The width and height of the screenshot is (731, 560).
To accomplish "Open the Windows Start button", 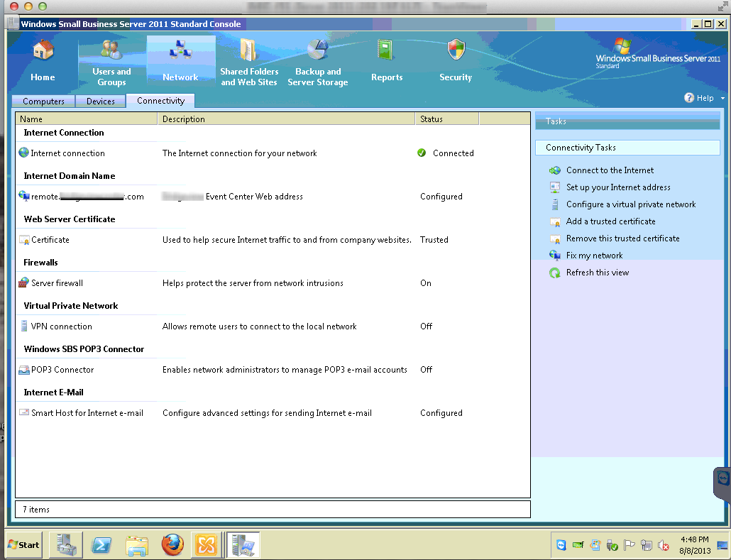I will click(24, 544).
